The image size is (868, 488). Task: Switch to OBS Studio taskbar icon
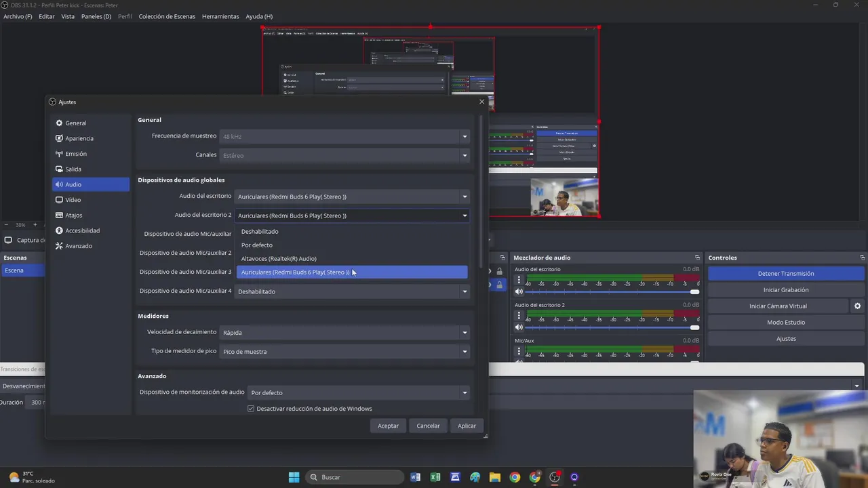pyautogui.click(x=555, y=477)
